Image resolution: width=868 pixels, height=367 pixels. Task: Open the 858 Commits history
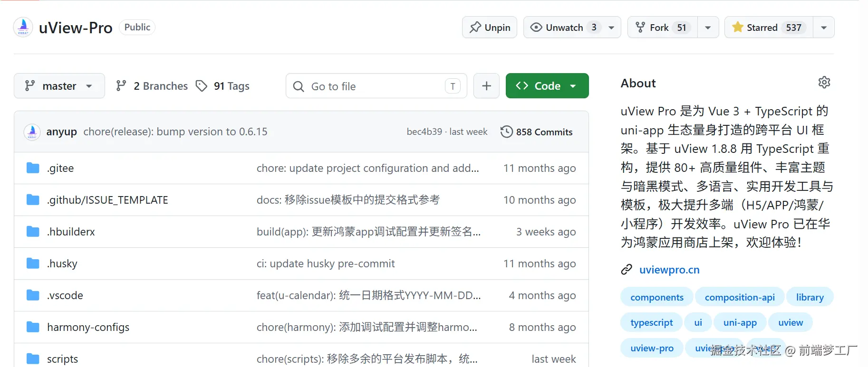pyautogui.click(x=537, y=132)
